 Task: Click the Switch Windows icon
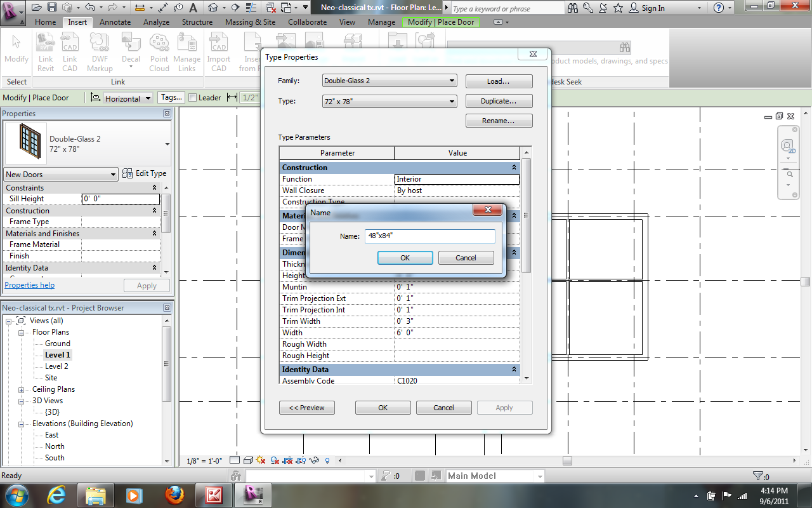287,8
